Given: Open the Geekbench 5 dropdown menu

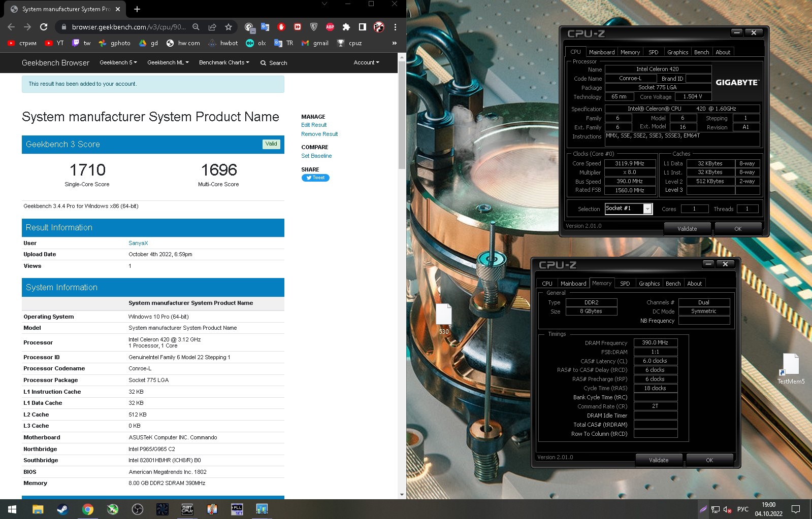Looking at the screenshot, I should tap(118, 62).
